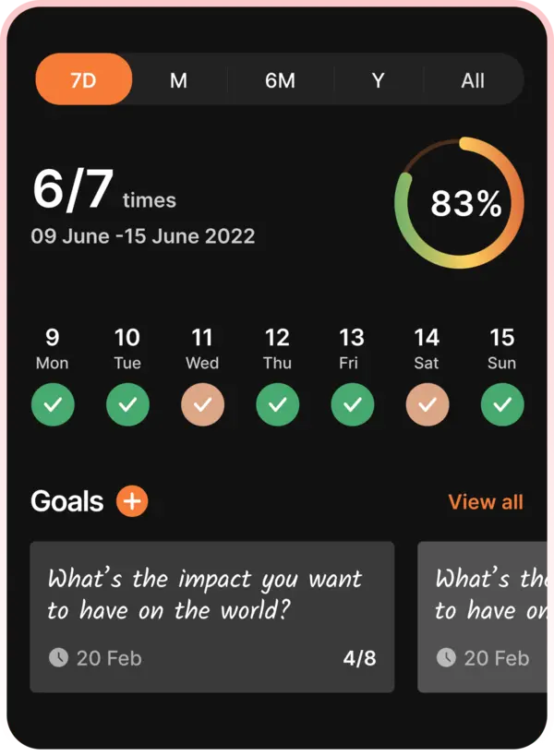Click the 4/8 progress count on goal card
The width and height of the screenshot is (554, 756).
[359, 658]
